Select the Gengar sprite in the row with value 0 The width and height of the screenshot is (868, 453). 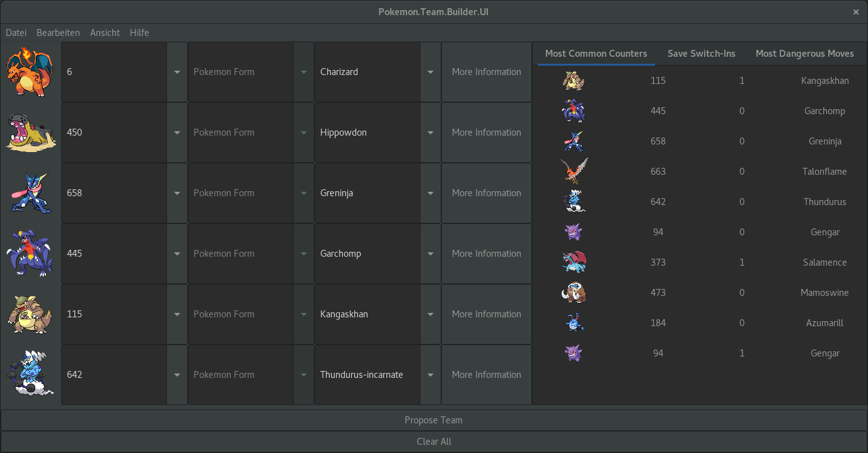574,232
